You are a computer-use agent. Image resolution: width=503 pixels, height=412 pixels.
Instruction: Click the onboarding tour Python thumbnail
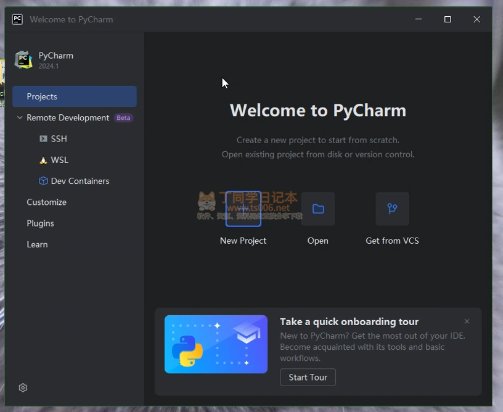click(216, 344)
